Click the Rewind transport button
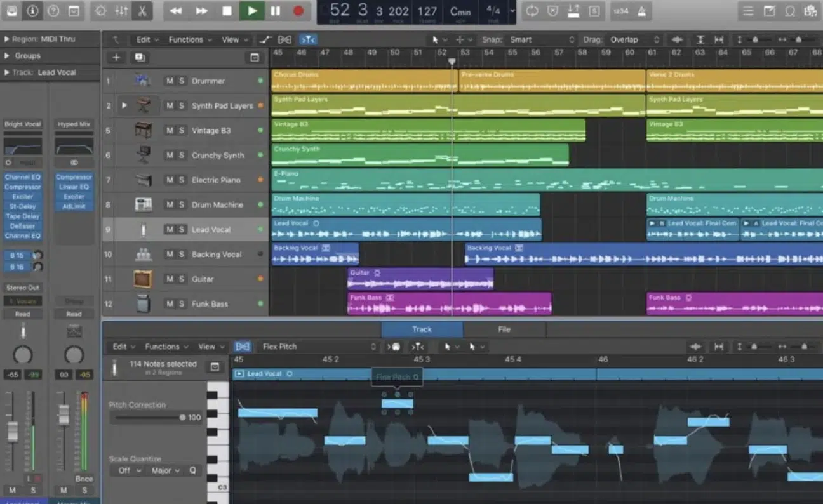Viewport: 823px width, 504px height. 176,11
